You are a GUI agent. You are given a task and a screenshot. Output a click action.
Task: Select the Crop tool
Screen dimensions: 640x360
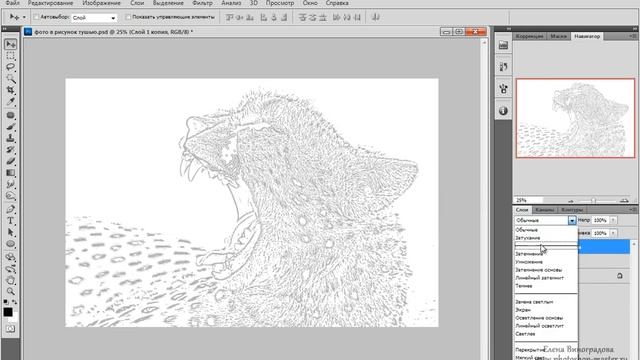[11, 90]
